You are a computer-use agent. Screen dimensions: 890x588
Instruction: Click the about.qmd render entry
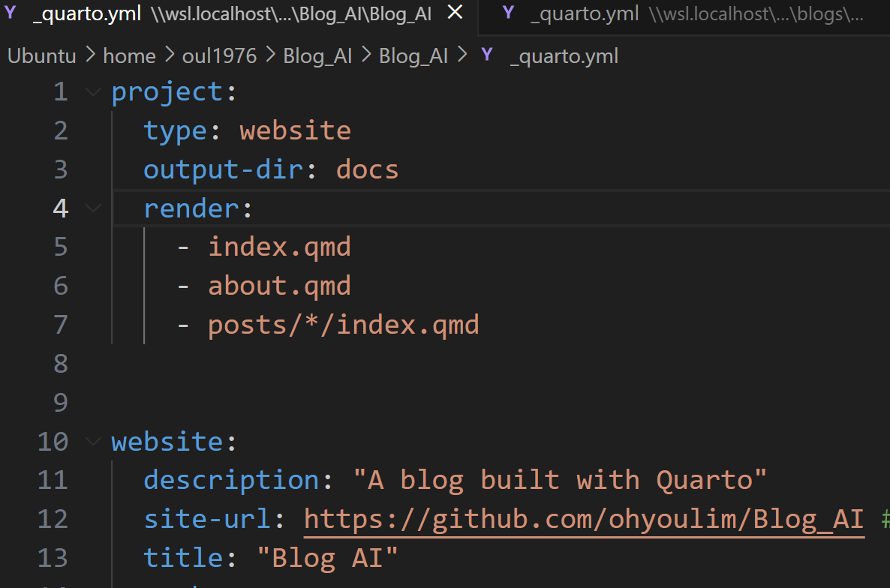pyautogui.click(x=279, y=286)
